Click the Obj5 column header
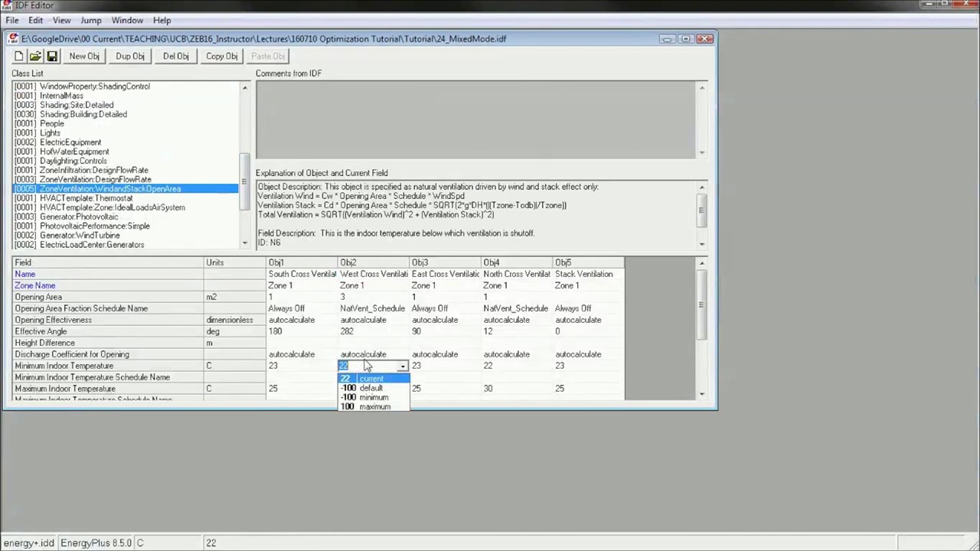This screenshot has height=551, width=980. (588, 262)
